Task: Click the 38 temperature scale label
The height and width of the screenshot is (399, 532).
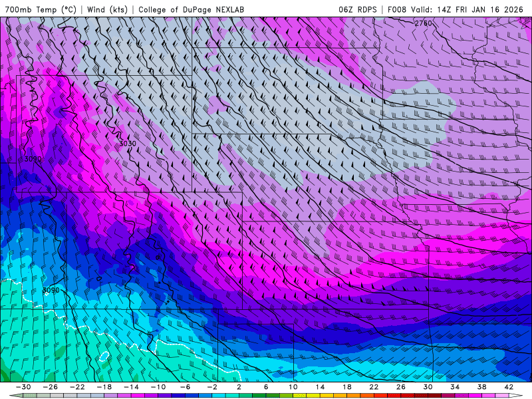Action: (481, 387)
